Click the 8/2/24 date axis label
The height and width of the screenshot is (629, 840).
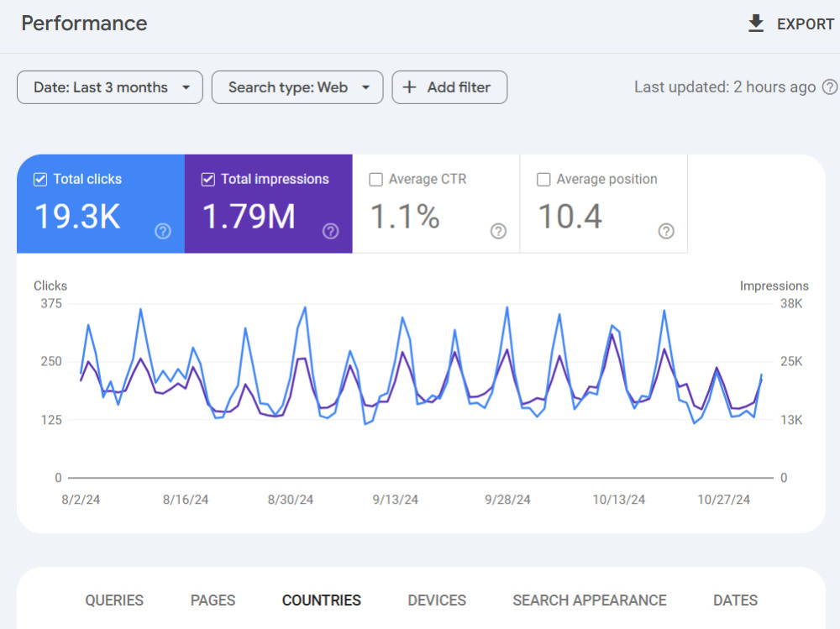click(81, 500)
